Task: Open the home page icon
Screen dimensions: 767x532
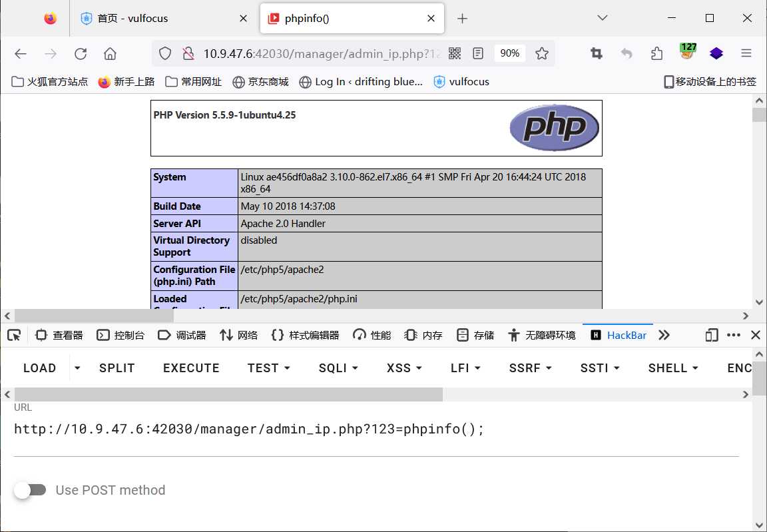Action: coord(110,54)
